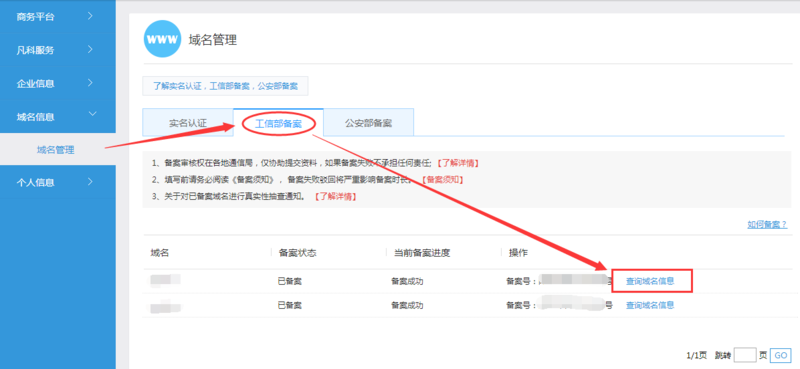Click the GO pagination button
Viewport: 800px width, 369px height.
click(x=781, y=355)
